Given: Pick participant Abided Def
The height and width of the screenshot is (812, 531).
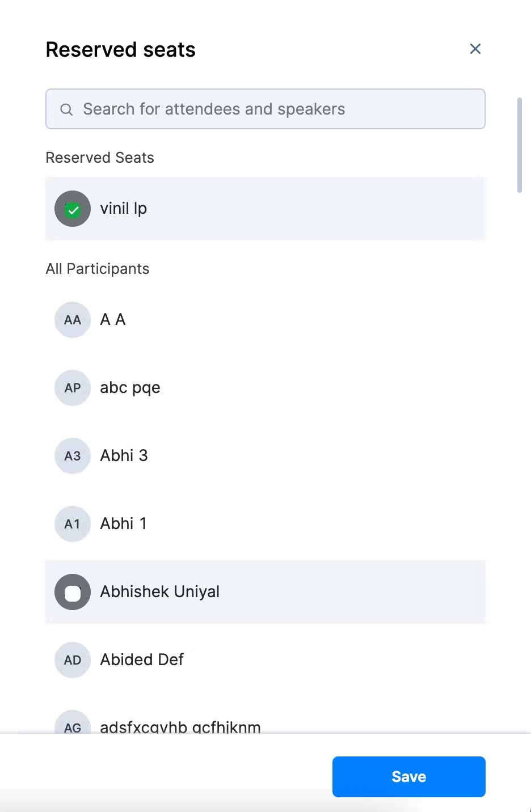Looking at the screenshot, I should 142,660.
